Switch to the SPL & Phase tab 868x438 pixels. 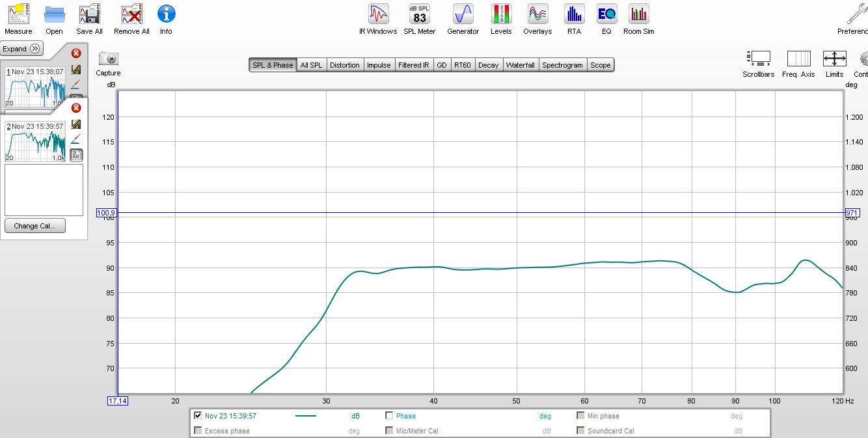pos(273,65)
